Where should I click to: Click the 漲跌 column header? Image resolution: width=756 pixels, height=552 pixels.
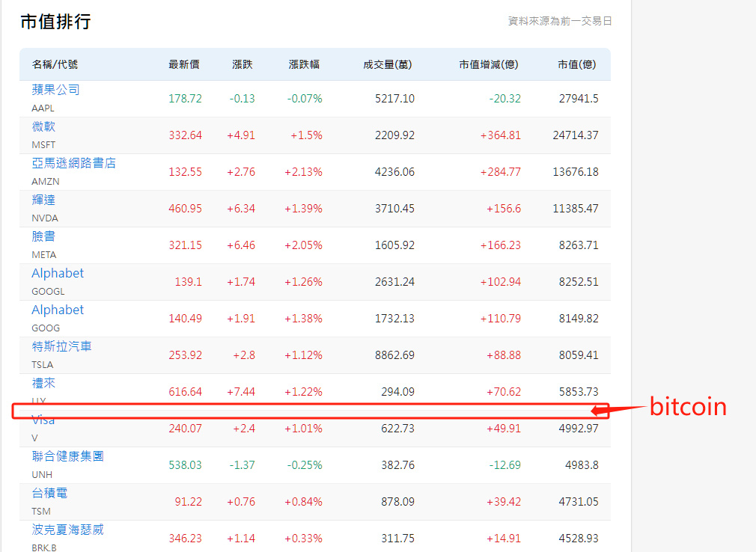242,64
